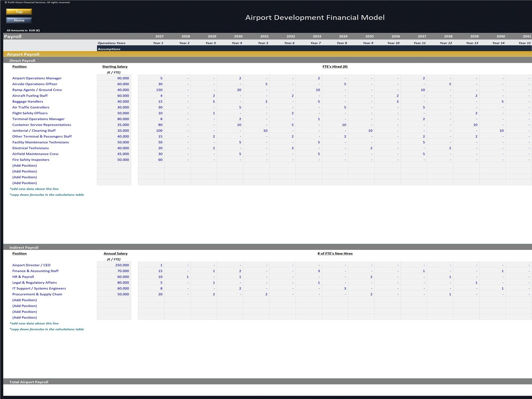Click the Procurement & Supply Chain position label
This screenshot has height=399, width=532.
click(x=37, y=294)
